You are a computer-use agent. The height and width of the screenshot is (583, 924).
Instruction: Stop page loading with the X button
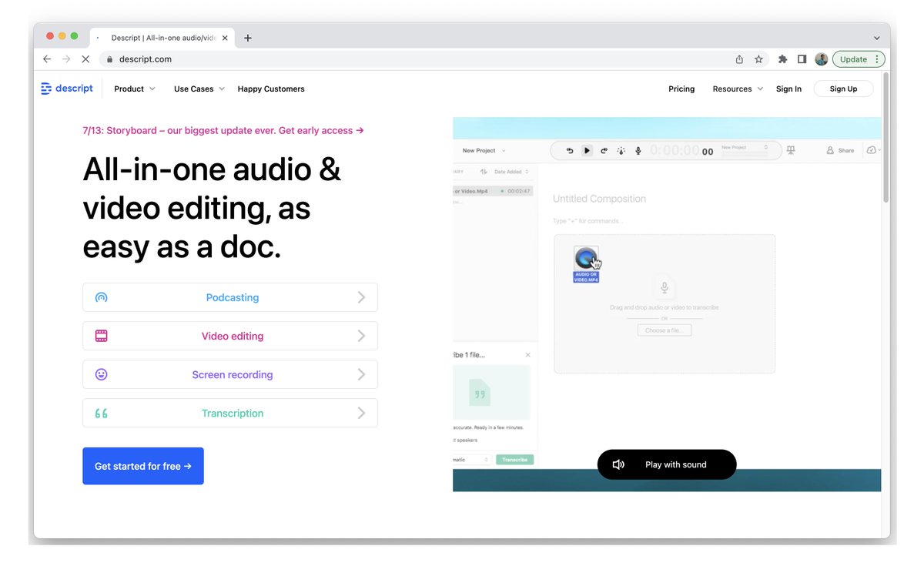pyautogui.click(x=85, y=59)
